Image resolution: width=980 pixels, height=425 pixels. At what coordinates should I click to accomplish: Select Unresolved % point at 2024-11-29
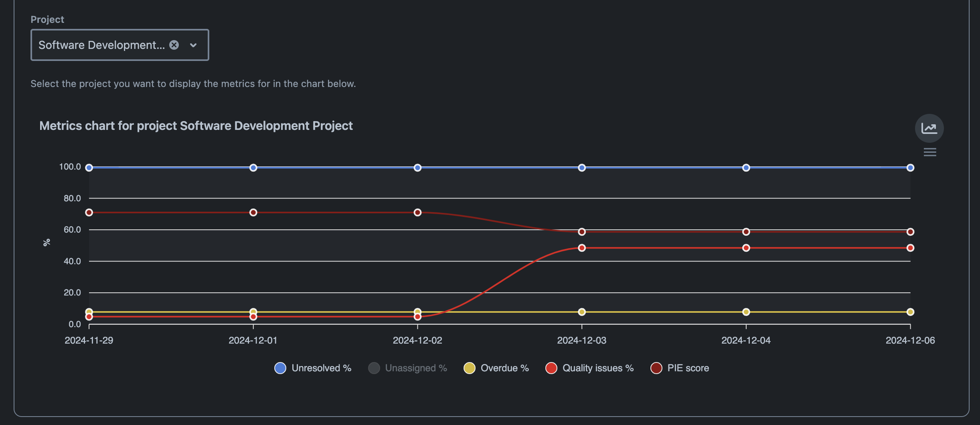click(89, 168)
